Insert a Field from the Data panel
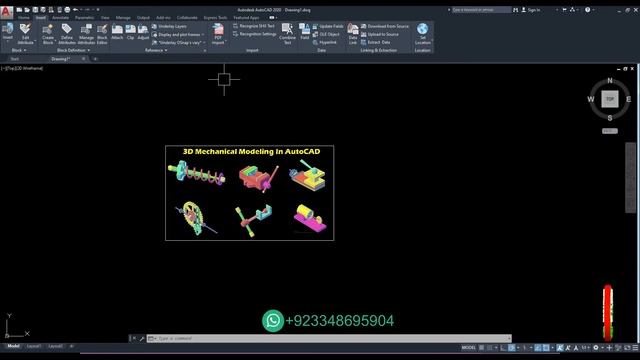This screenshot has height=360, width=640. (x=304, y=31)
